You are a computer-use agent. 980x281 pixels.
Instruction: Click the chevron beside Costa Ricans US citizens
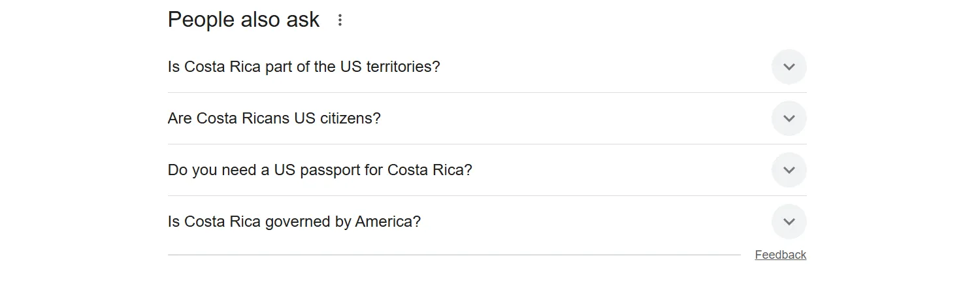789,118
